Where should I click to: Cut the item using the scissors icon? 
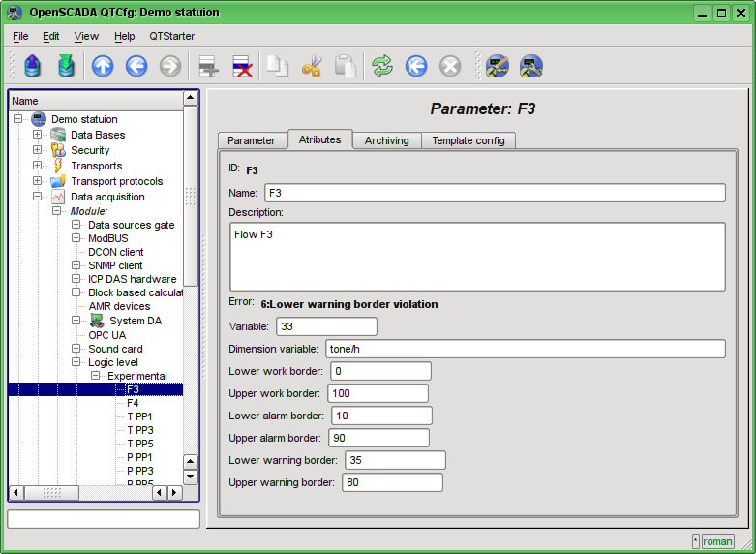tap(312, 66)
